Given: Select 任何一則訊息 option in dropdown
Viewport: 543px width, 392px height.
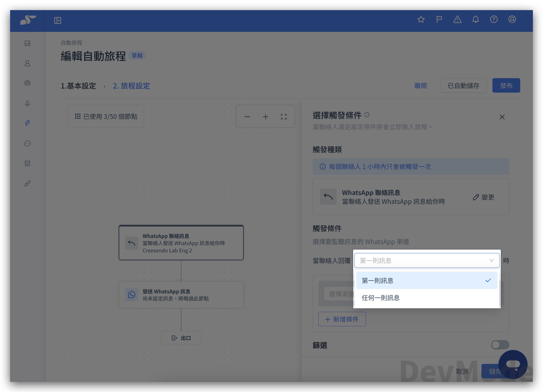Looking at the screenshot, I should click(x=427, y=298).
